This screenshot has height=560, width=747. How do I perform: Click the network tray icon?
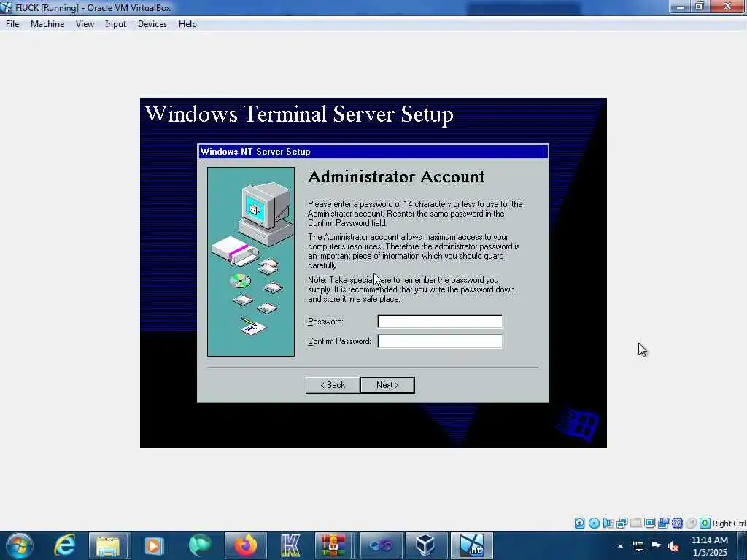[638, 546]
